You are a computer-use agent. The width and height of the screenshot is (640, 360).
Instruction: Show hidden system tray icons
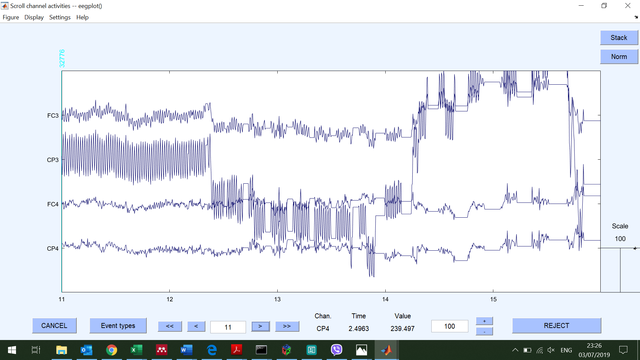(x=515, y=350)
